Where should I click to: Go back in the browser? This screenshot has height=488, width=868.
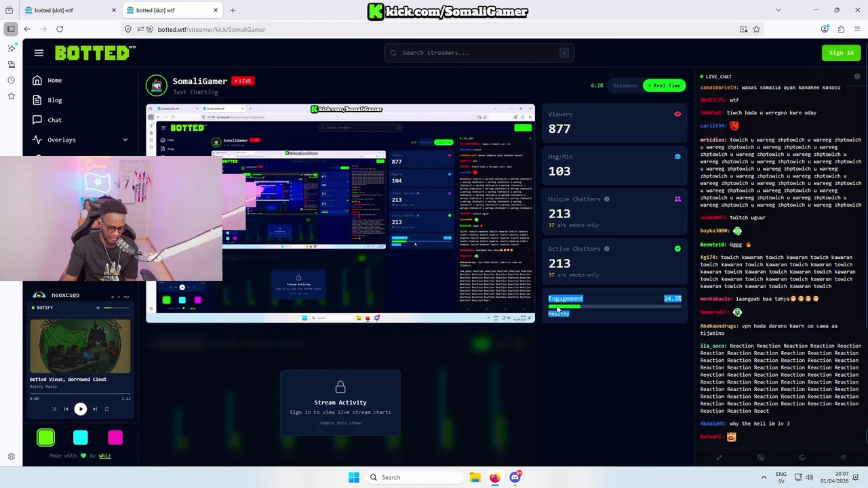[x=27, y=29]
